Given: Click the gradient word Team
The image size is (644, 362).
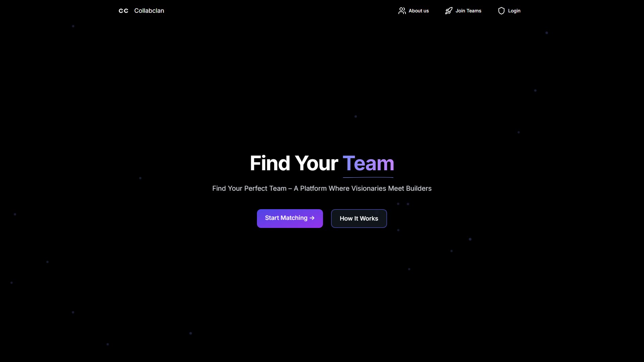Looking at the screenshot, I should click(368, 163).
